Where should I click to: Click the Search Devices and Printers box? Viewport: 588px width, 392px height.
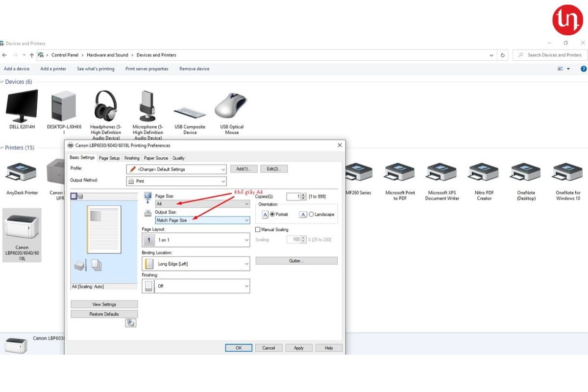click(x=550, y=55)
